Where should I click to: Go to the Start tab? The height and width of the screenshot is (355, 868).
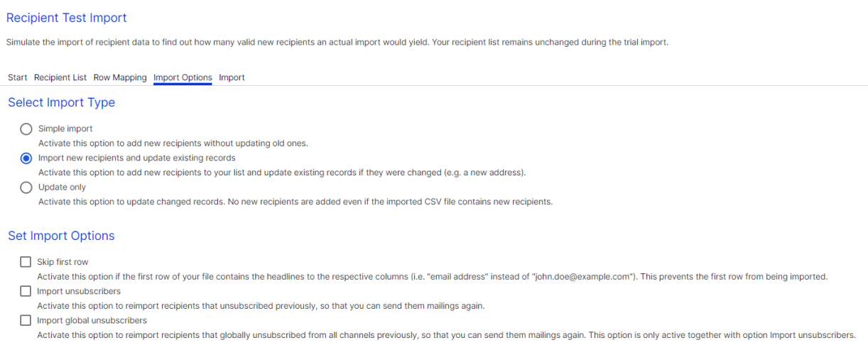point(18,77)
